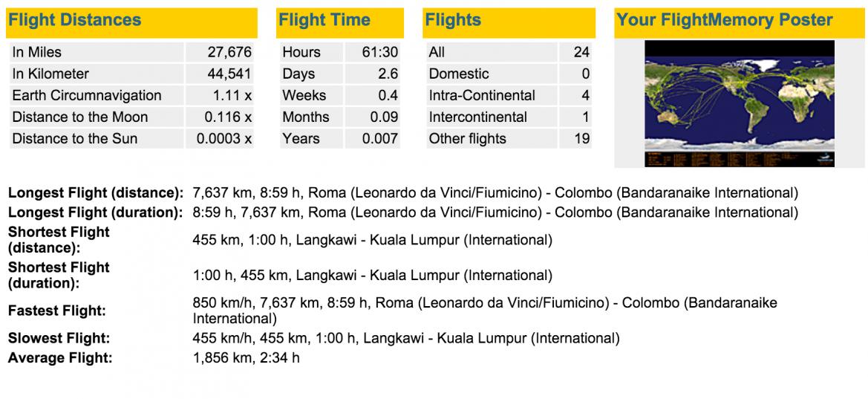The image size is (868, 399).
Task: Select the In Miles value 27,676
Action: click(x=229, y=53)
